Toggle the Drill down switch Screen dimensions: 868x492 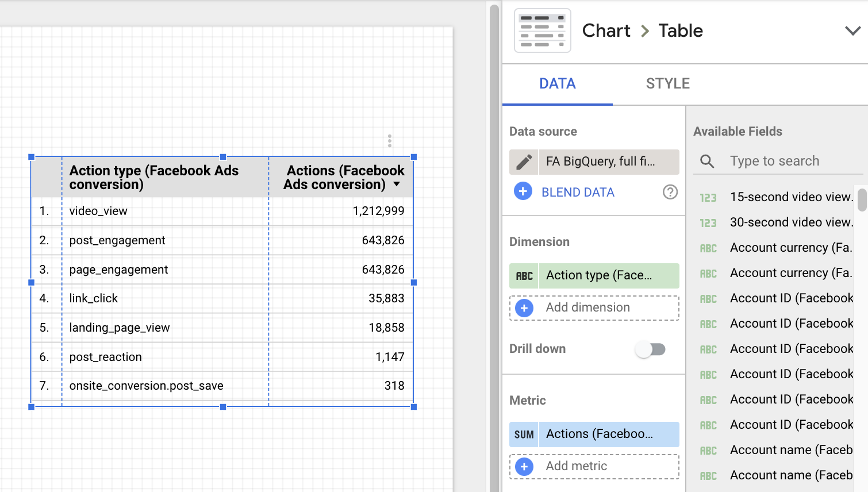click(651, 349)
